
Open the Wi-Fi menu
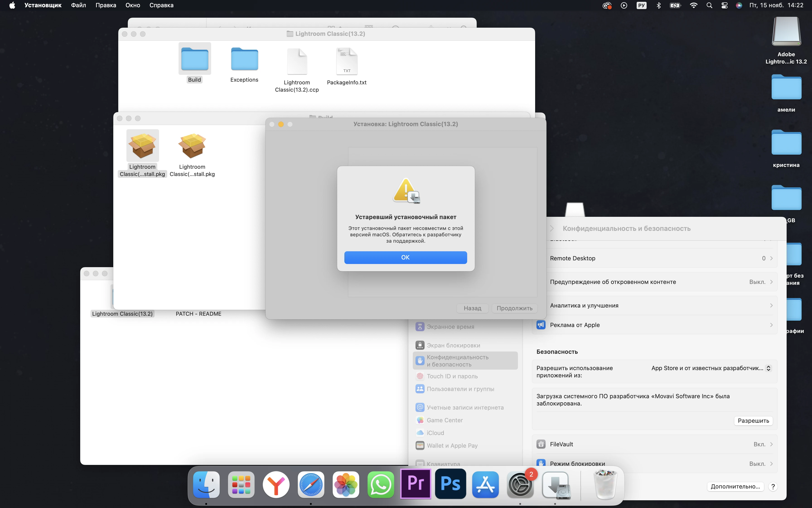[694, 5]
